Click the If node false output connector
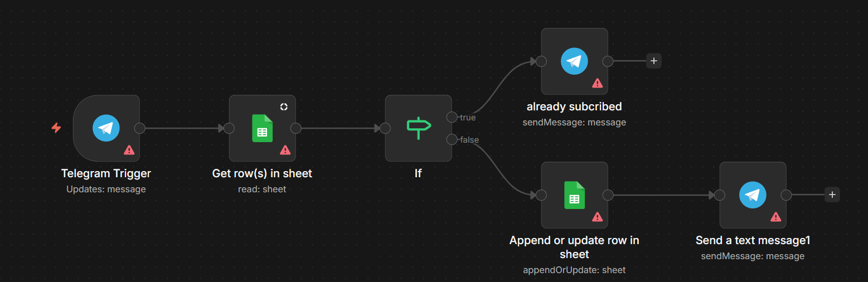The image size is (868, 282). coord(452,139)
